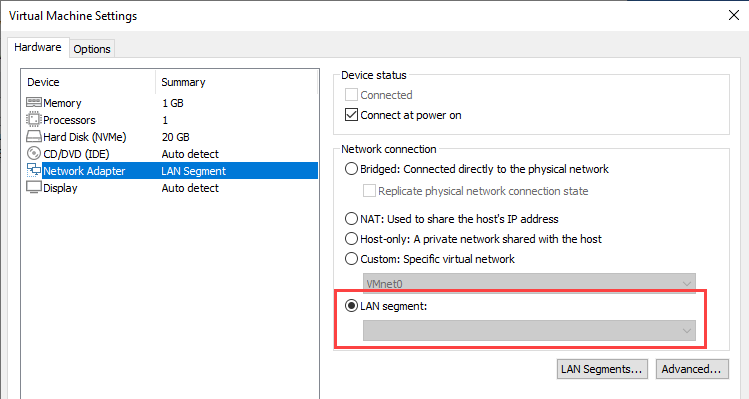Screen dimensions: 749x399
Task: Expand the LAN segment dropdown list
Action: point(529,330)
